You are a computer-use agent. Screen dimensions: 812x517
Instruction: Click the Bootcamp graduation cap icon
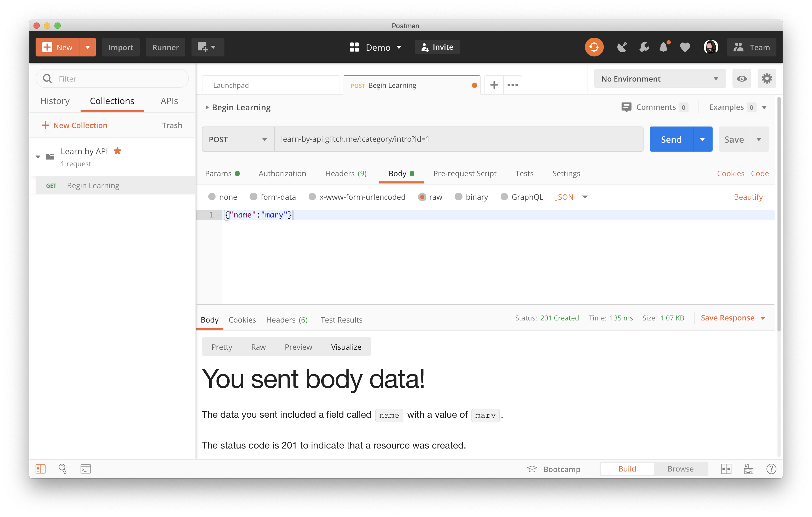(532, 469)
